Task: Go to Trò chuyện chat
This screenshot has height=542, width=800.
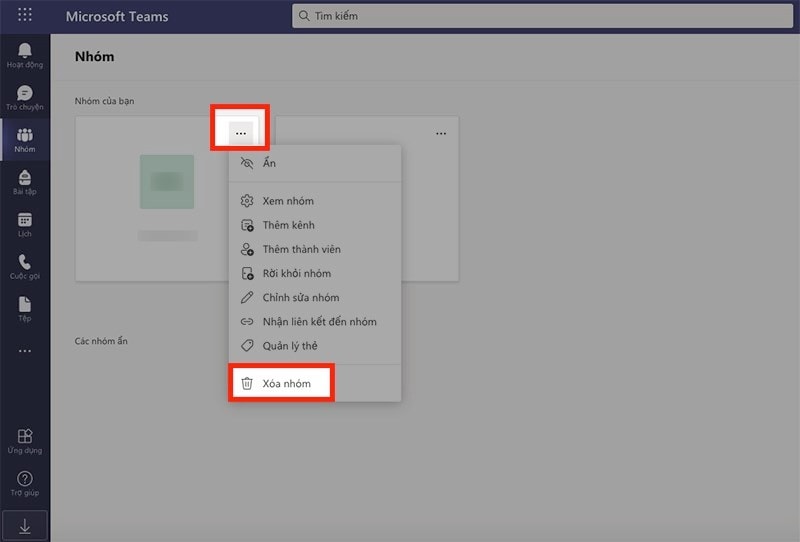Action: click(x=25, y=98)
